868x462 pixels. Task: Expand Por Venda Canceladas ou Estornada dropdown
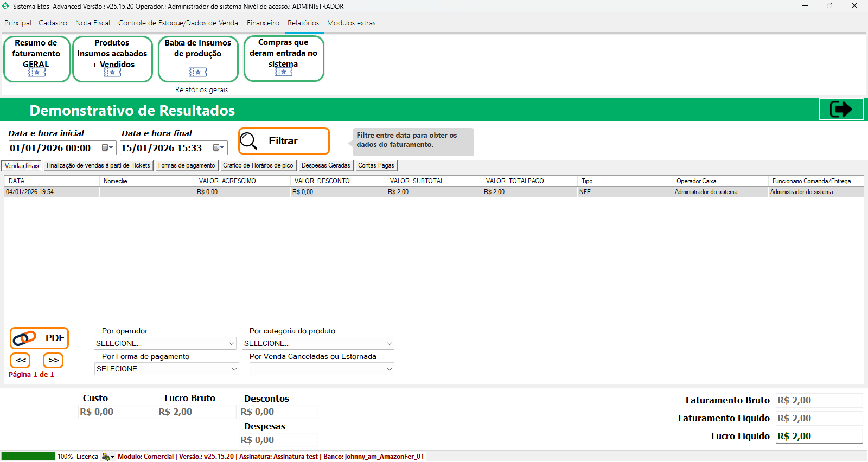(x=389, y=369)
